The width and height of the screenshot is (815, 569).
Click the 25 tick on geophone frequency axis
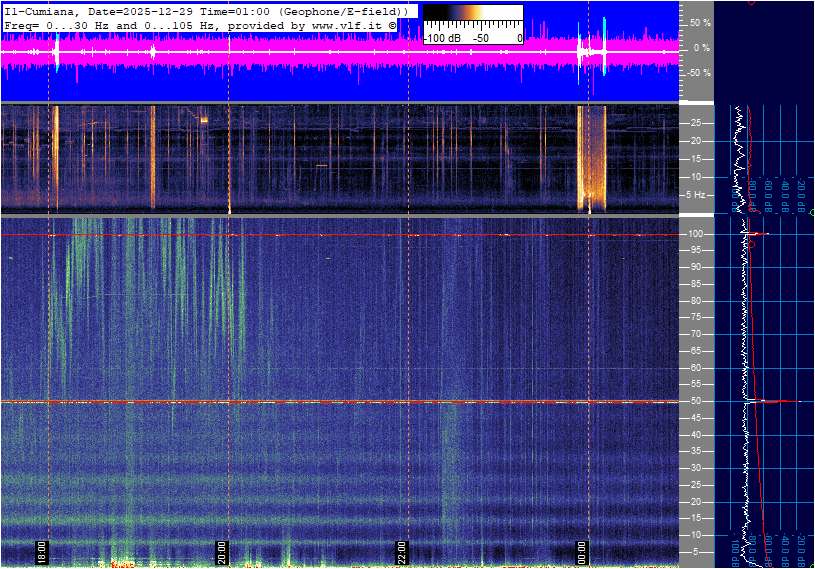pyautogui.click(x=696, y=123)
